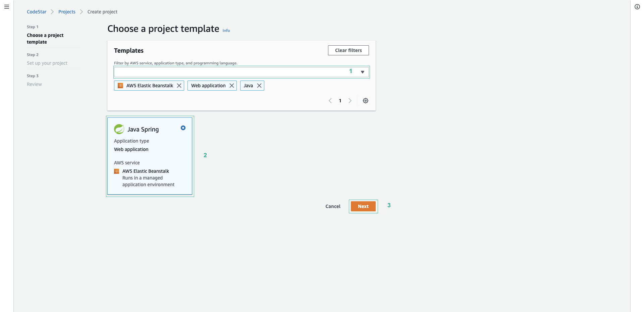Remove the Java filter tag

tap(259, 86)
